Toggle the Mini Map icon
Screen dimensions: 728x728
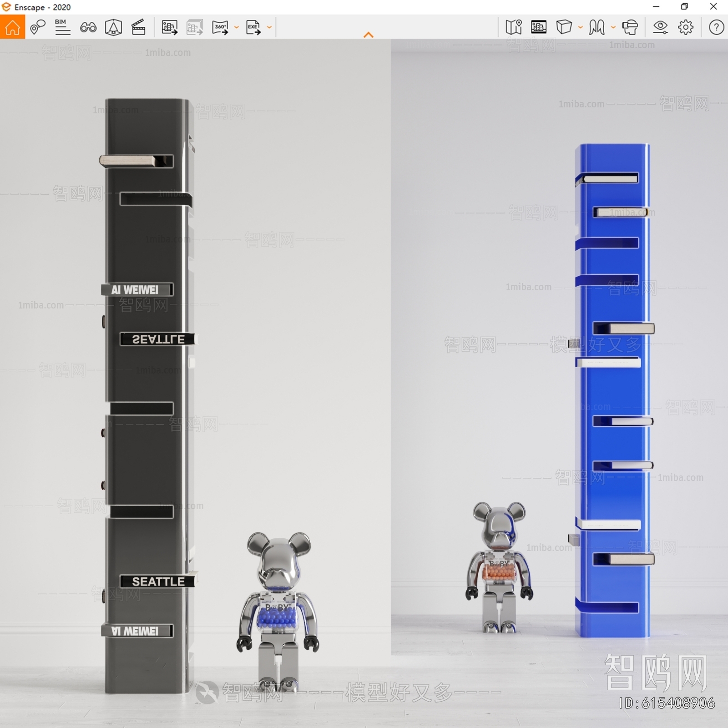[514, 27]
